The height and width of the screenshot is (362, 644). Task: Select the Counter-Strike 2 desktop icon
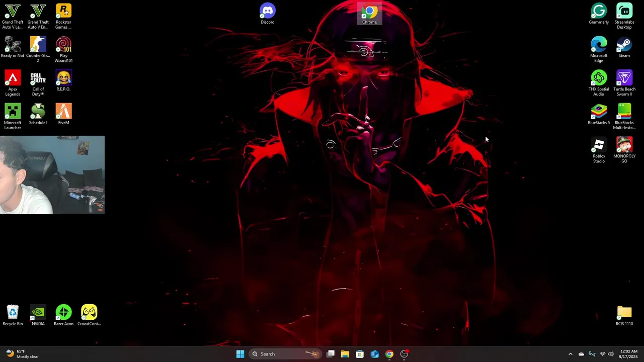[x=38, y=50]
